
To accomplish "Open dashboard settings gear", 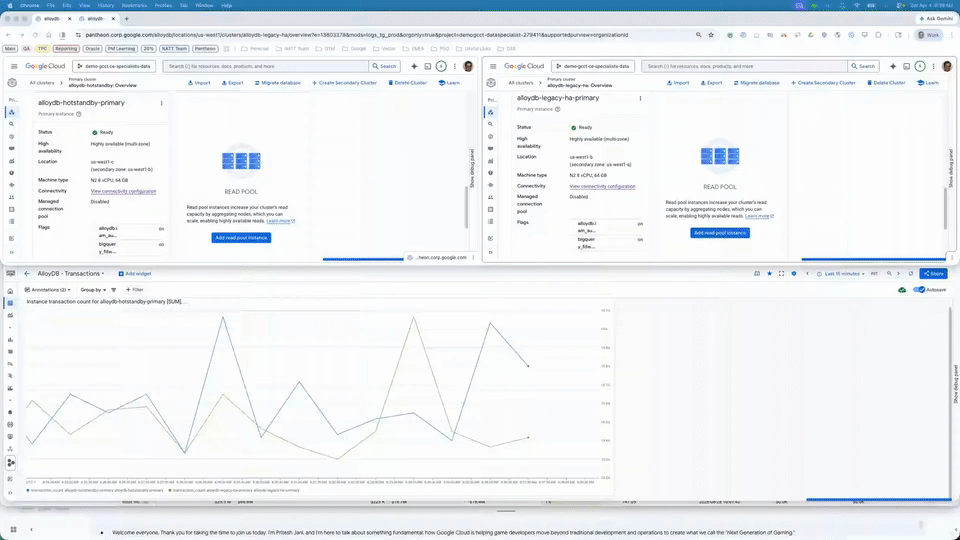I will (x=794, y=274).
